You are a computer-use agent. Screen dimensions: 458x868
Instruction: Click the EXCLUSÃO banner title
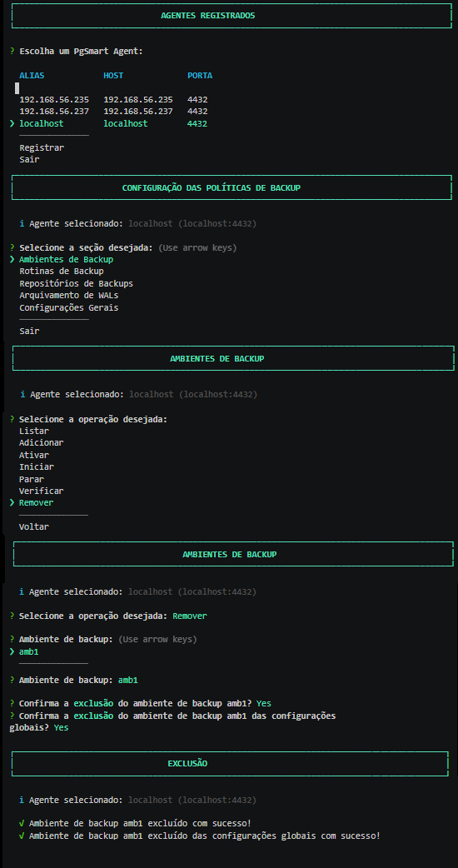(187, 763)
